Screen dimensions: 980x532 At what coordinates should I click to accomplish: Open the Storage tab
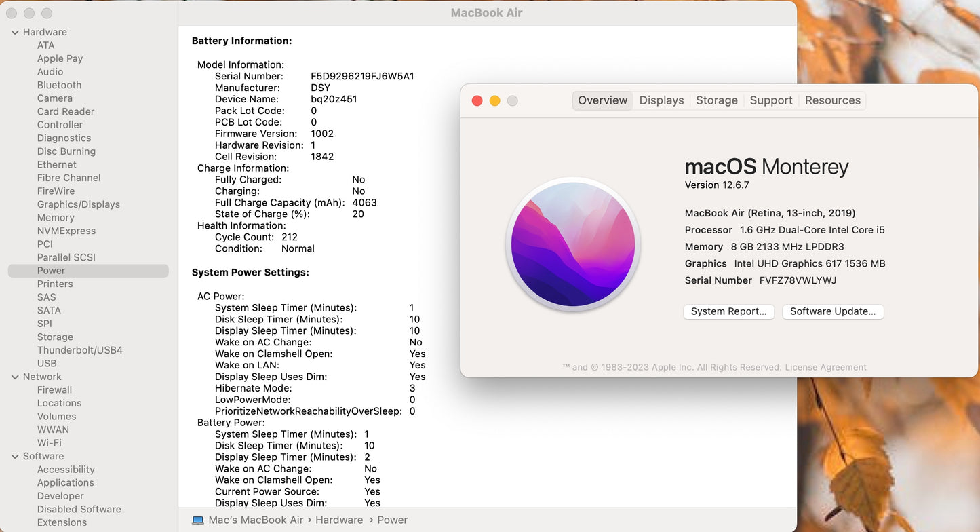coord(716,100)
